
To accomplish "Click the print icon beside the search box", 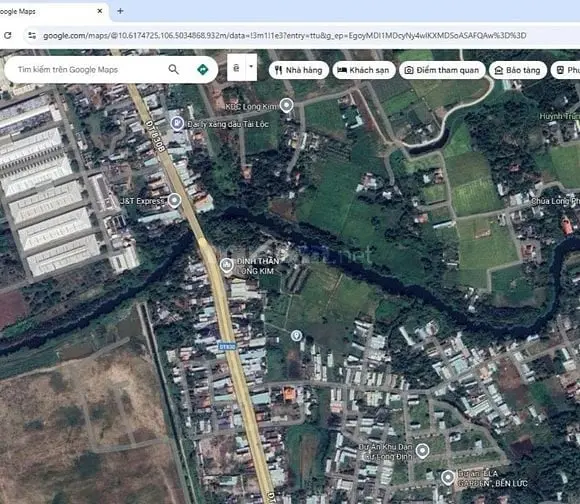I will (x=236, y=67).
